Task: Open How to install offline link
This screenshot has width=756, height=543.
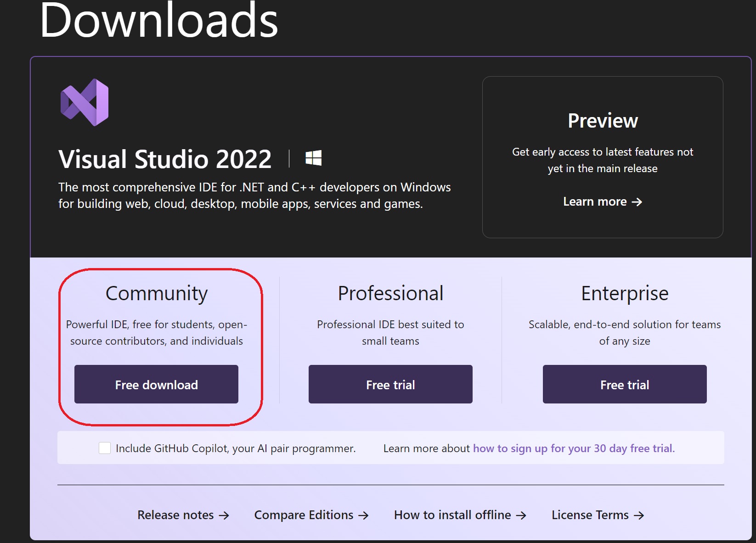Action: click(x=460, y=515)
